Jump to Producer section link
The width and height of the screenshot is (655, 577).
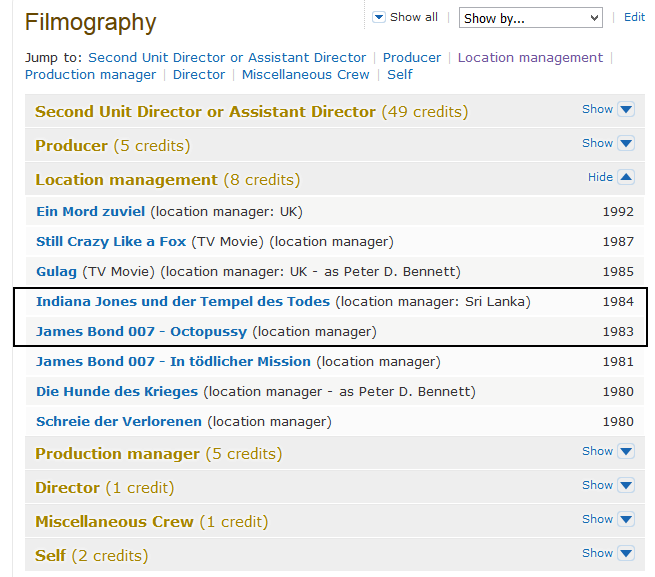(411, 57)
